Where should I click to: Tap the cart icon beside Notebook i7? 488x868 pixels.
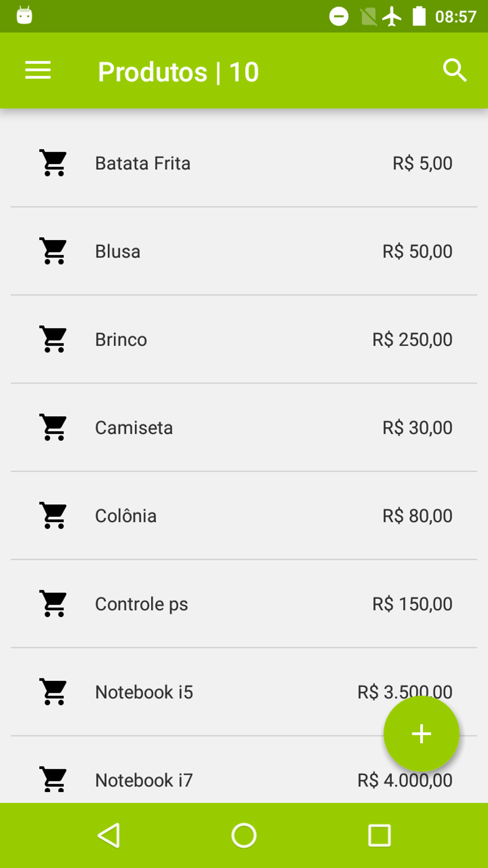point(54,779)
